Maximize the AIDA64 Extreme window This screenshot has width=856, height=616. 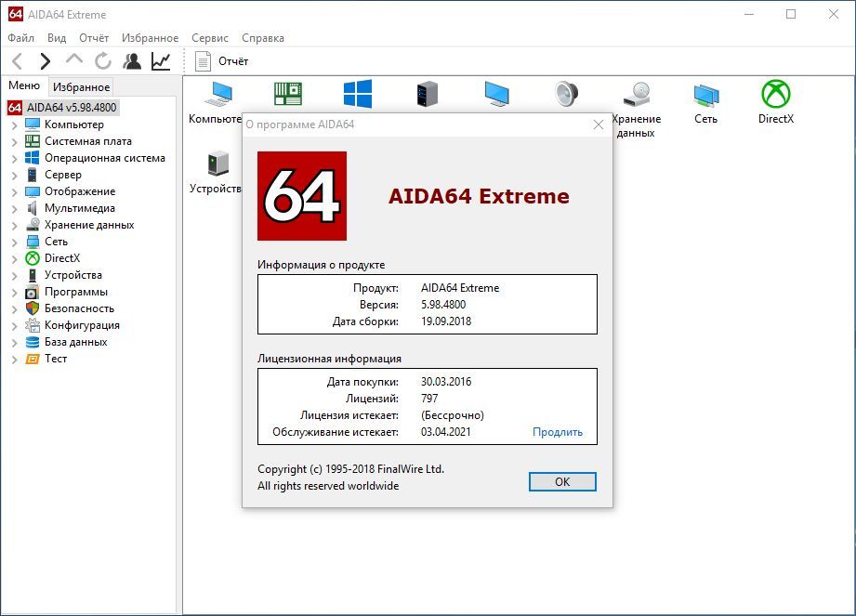(x=791, y=15)
